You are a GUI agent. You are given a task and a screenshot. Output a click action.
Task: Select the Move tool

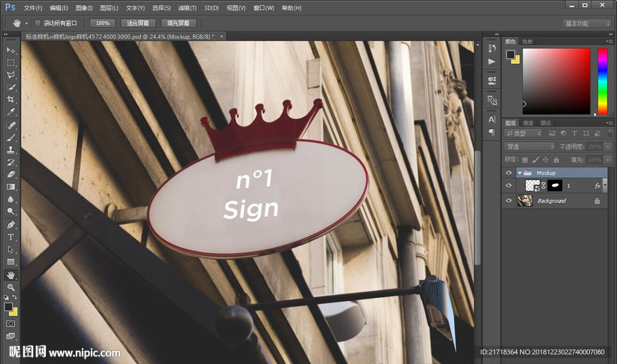pos(11,51)
